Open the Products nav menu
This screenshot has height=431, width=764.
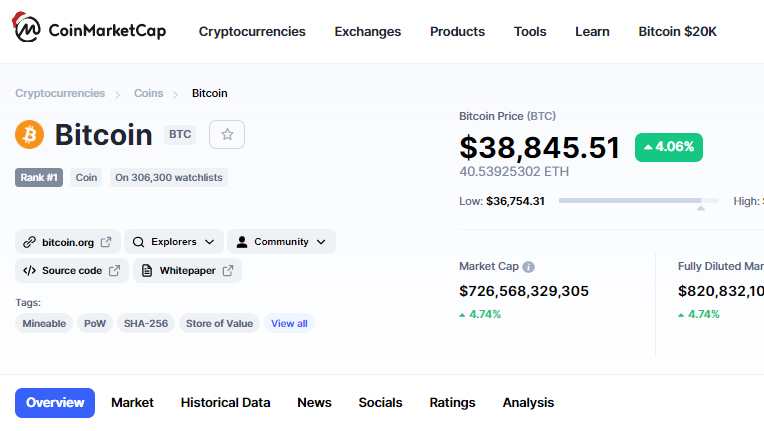(x=458, y=32)
